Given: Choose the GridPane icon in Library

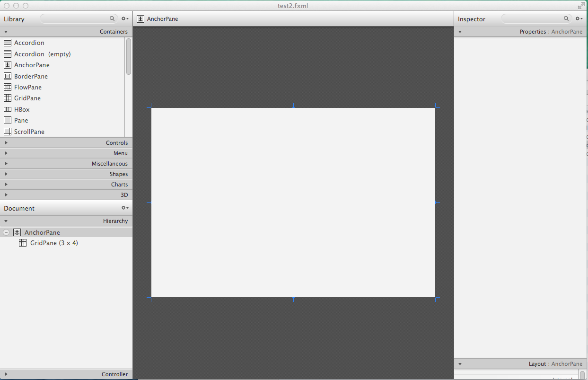Looking at the screenshot, I should [x=8, y=98].
